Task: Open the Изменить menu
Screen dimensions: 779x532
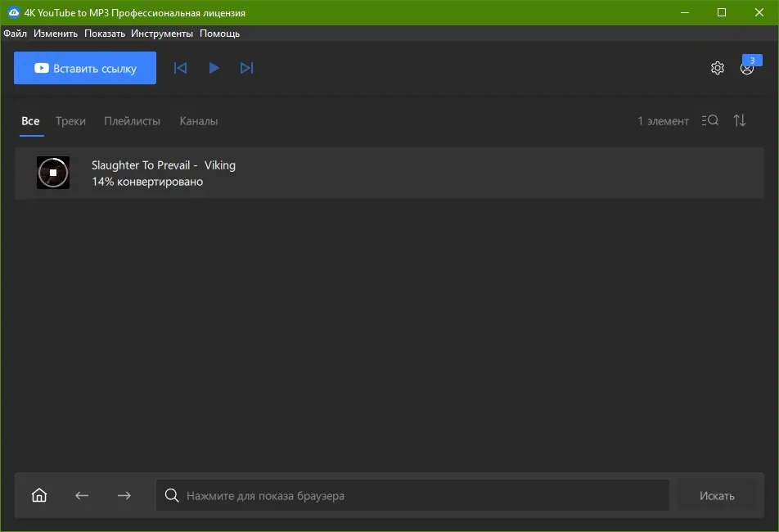Action: pos(56,34)
